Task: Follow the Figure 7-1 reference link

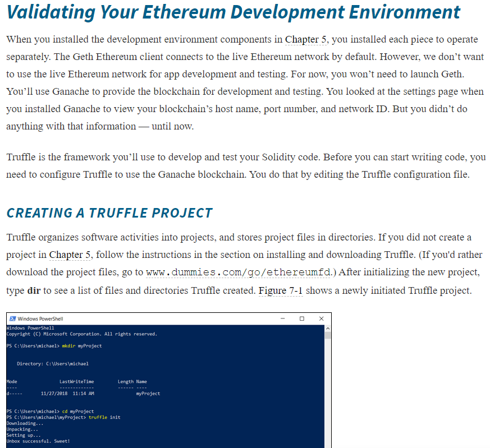Action: pyautogui.click(x=281, y=290)
